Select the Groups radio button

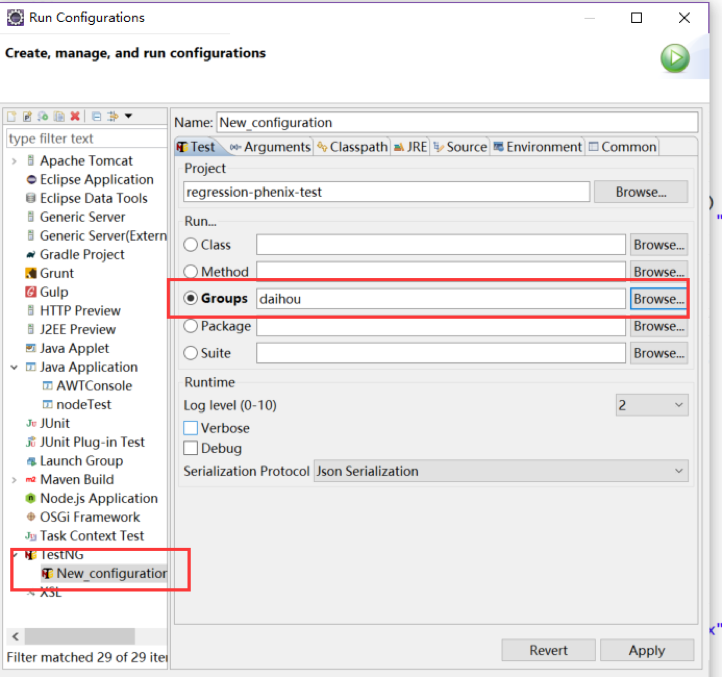coord(191,298)
